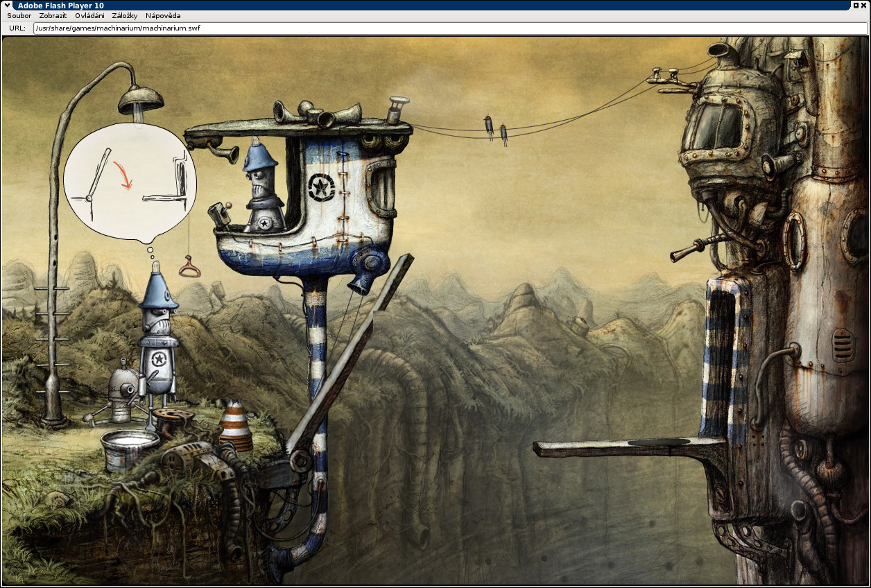Click the window menu arrow in title bar
Screen dimensions: 871x588
[x=6, y=5]
